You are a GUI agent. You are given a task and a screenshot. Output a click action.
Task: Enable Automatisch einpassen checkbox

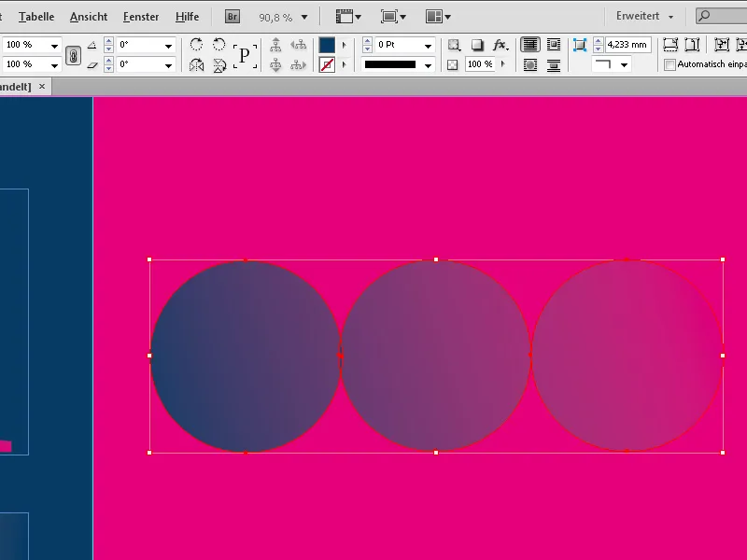point(669,64)
